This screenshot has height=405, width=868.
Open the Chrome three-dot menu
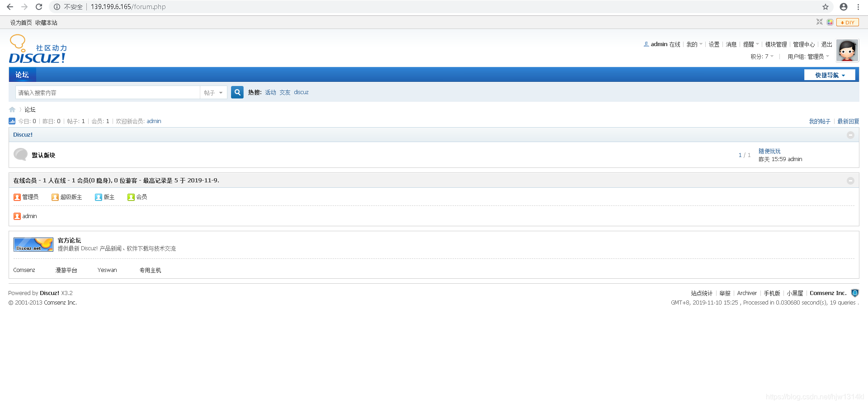(x=858, y=7)
